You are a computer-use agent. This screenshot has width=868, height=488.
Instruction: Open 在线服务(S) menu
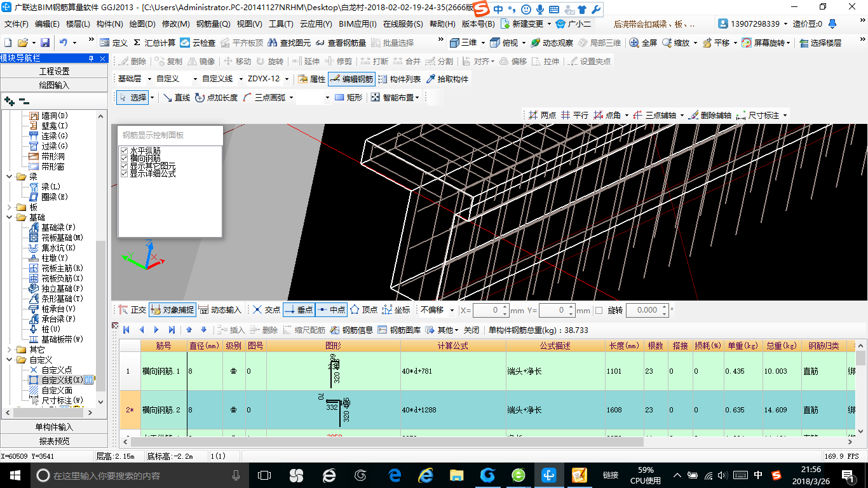pyautogui.click(x=403, y=24)
